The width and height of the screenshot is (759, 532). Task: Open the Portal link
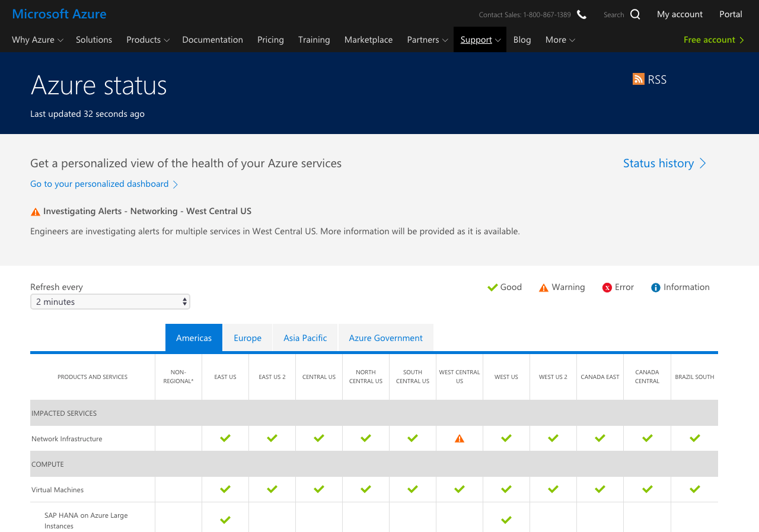[x=731, y=14]
